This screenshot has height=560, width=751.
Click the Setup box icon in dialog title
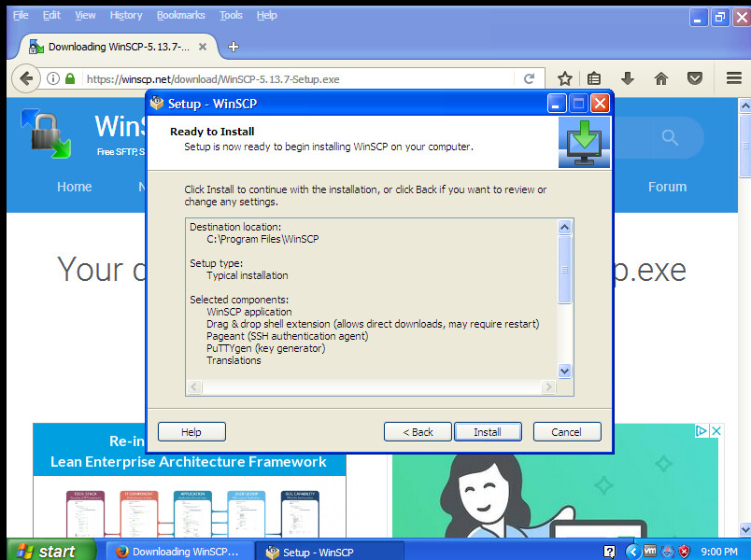tap(157, 103)
